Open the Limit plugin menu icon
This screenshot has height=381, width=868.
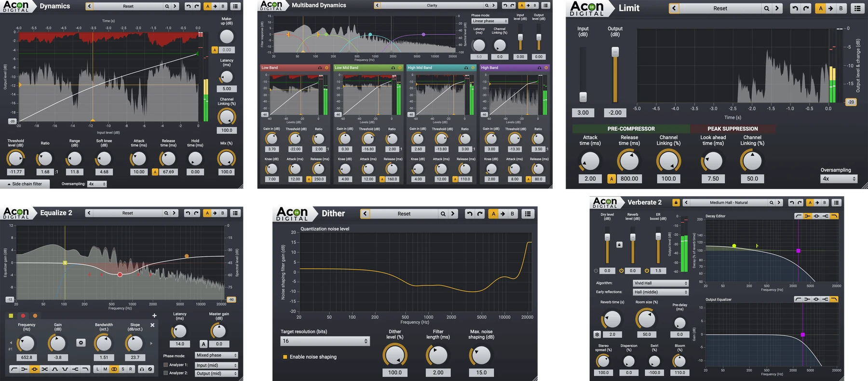857,8
